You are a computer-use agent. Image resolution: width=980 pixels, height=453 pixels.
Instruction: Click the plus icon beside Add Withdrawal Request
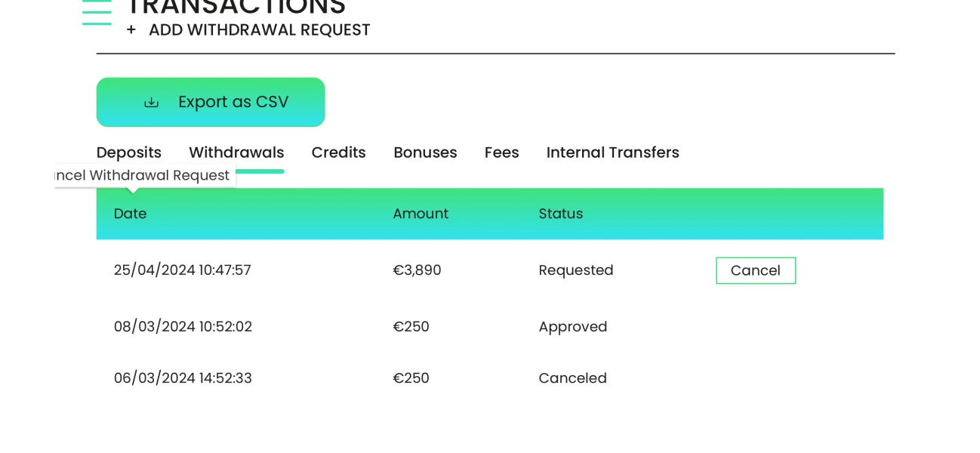(131, 29)
